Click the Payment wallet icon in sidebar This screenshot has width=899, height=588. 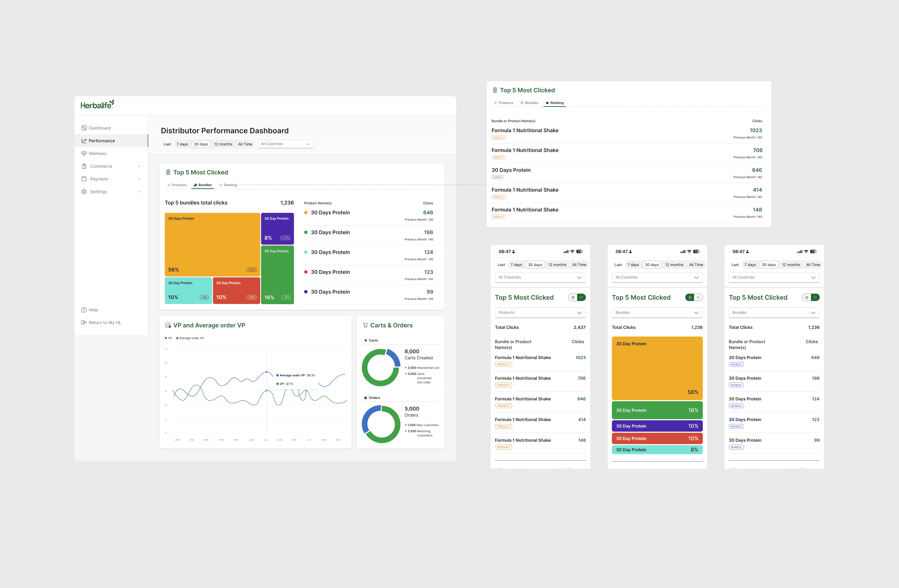[84, 179]
